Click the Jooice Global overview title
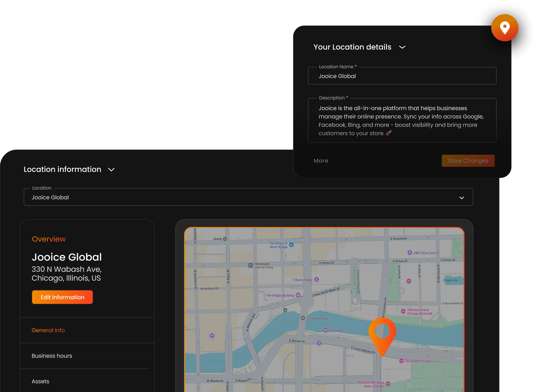Image resolution: width=537 pixels, height=392 pixels. 67,257
